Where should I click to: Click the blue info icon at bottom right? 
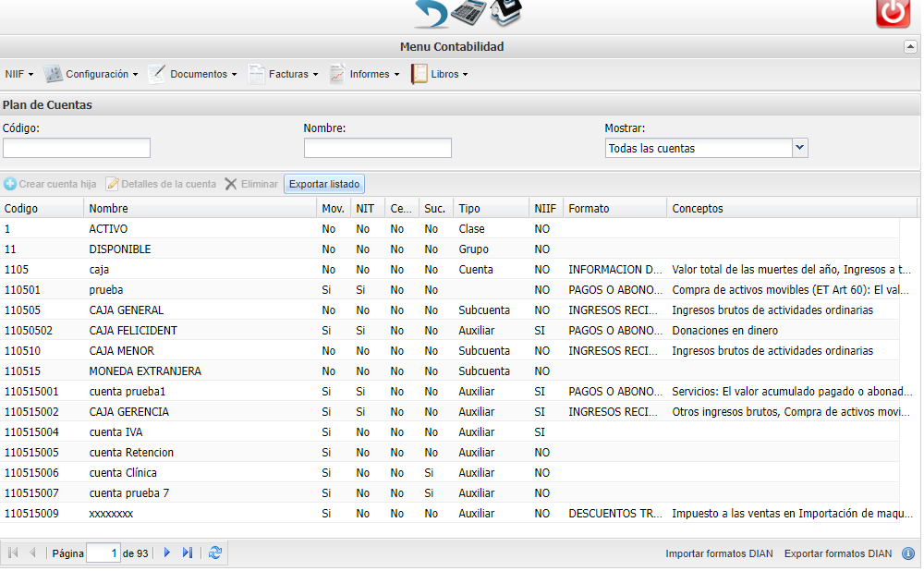click(x=908, y=553)
